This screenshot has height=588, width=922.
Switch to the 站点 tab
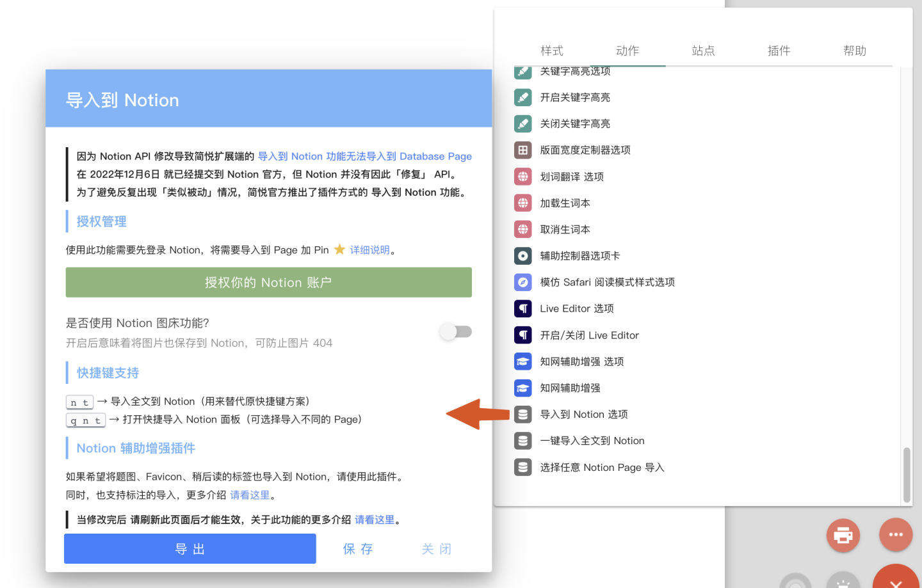703,51
